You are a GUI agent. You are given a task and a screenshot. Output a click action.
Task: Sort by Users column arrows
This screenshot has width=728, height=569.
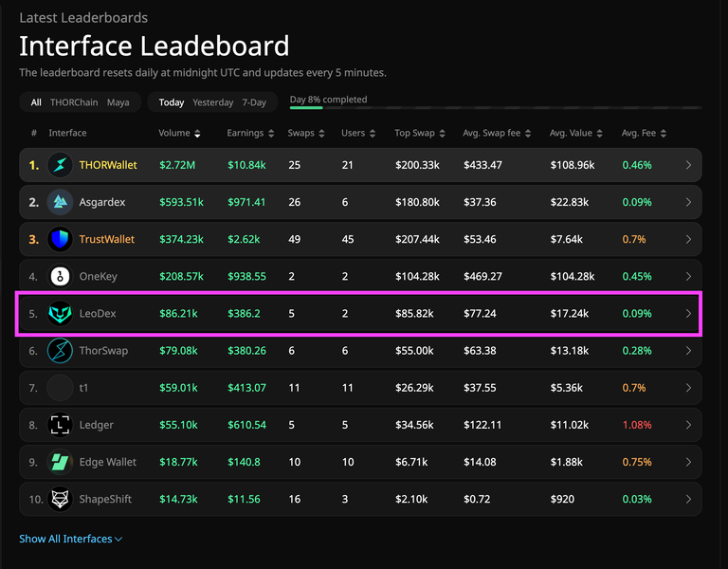(373, 134)
